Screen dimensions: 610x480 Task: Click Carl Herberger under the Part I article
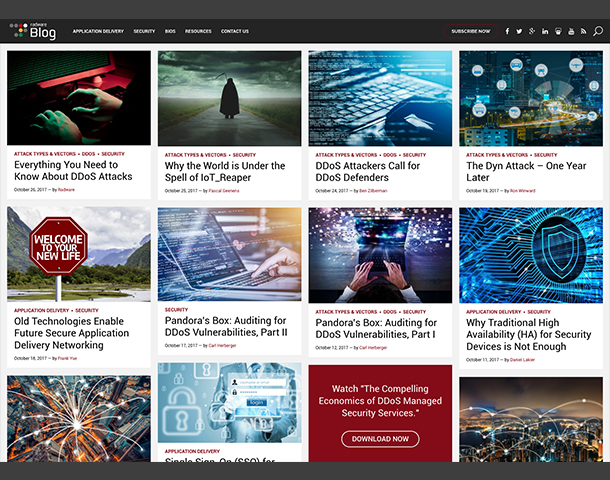click(x=373, y=347)
